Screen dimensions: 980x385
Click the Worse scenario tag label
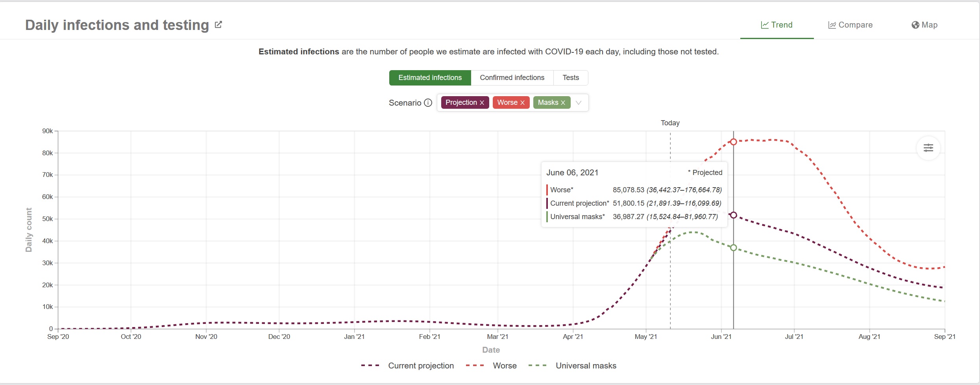[x=507, y=102]
